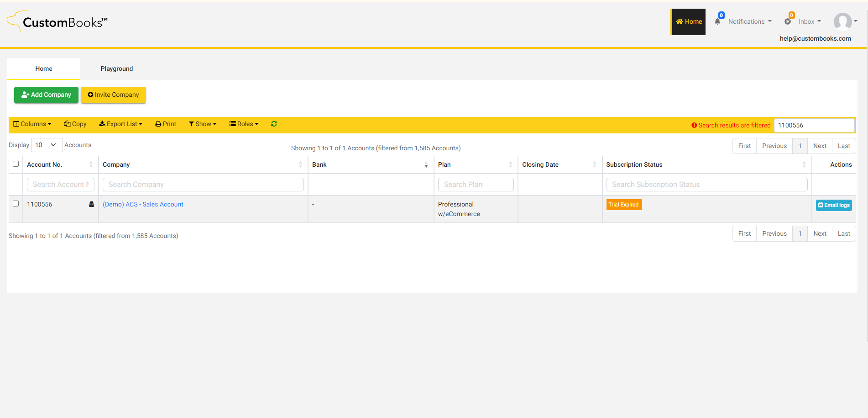Open the Display count selector showing 10
Viewport: 868px width, 418px height.
[47, 145]
